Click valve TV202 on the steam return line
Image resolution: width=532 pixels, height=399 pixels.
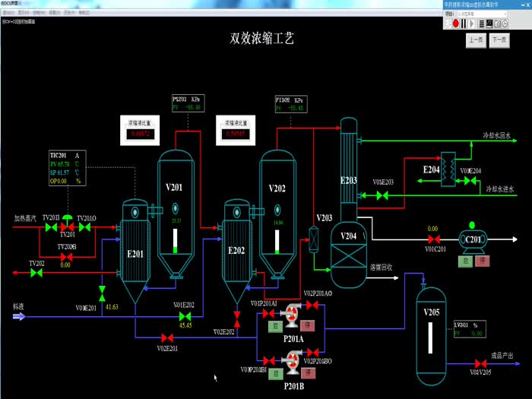[x=36, y=272]
